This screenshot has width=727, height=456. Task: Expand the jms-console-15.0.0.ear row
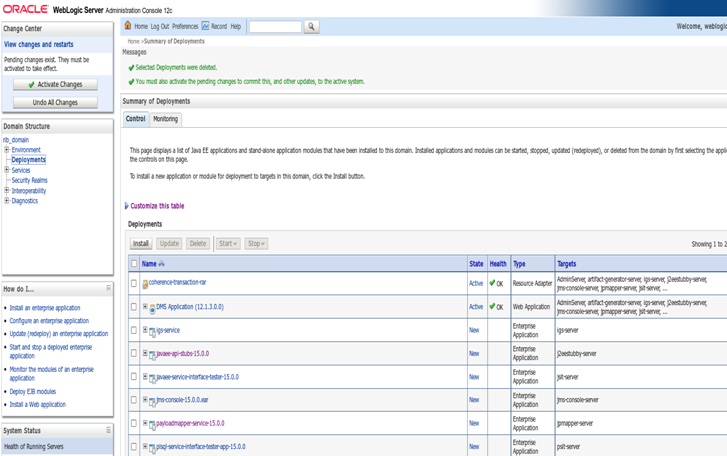pos(145,399)
